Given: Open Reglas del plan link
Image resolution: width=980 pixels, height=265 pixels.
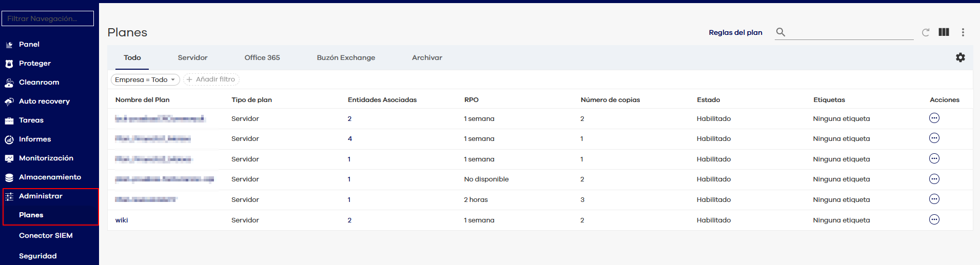Looking at the screenshot, I should point(735,32).
